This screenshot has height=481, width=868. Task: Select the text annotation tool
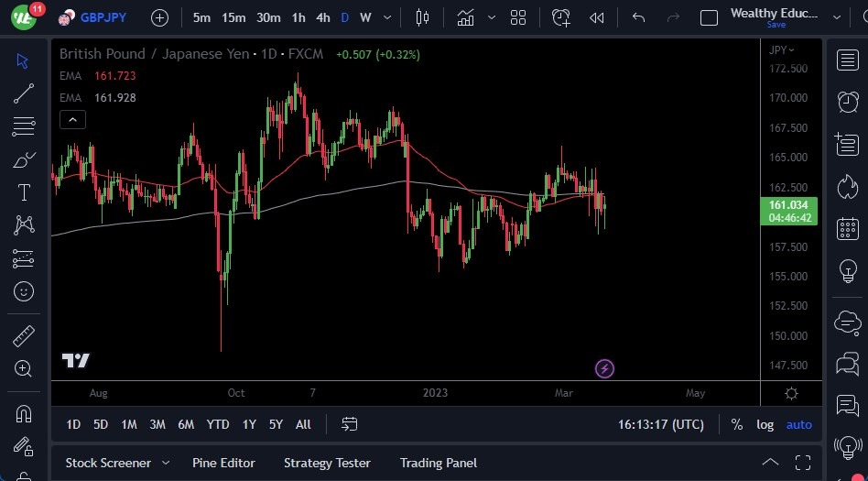tap(24, 192)
